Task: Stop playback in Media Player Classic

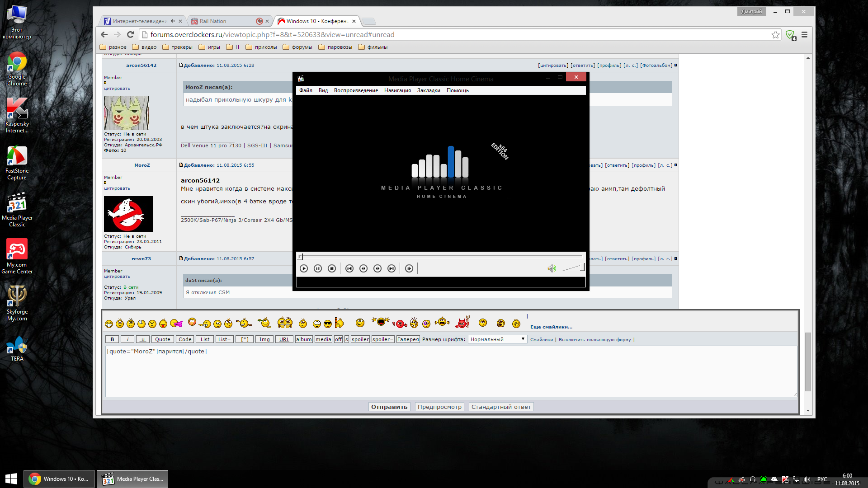Action: 332,268
